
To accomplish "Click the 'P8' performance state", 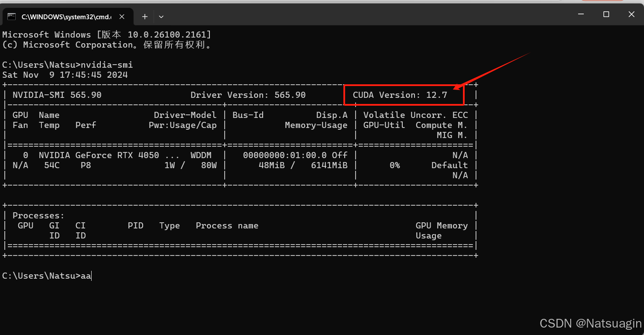I will (86, 165).
